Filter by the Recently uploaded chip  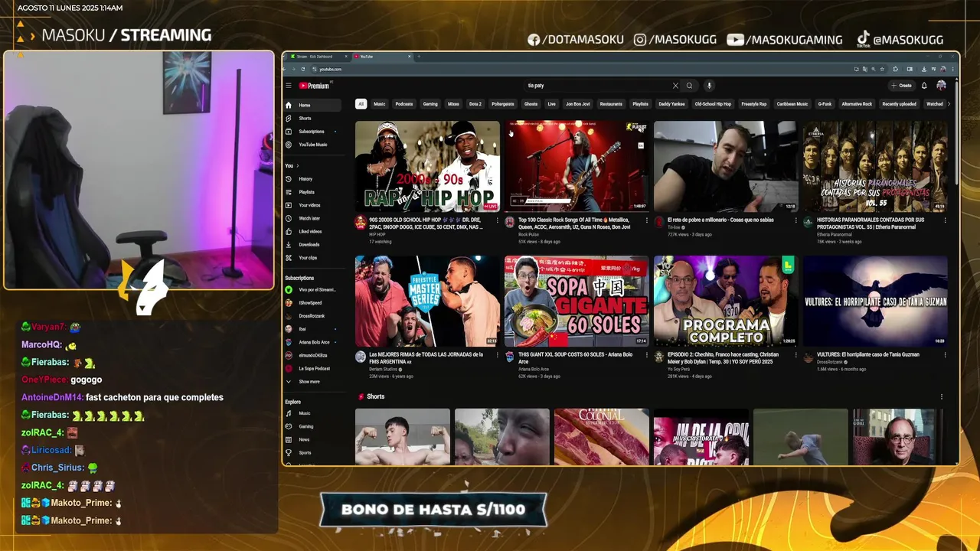[899, 104]
